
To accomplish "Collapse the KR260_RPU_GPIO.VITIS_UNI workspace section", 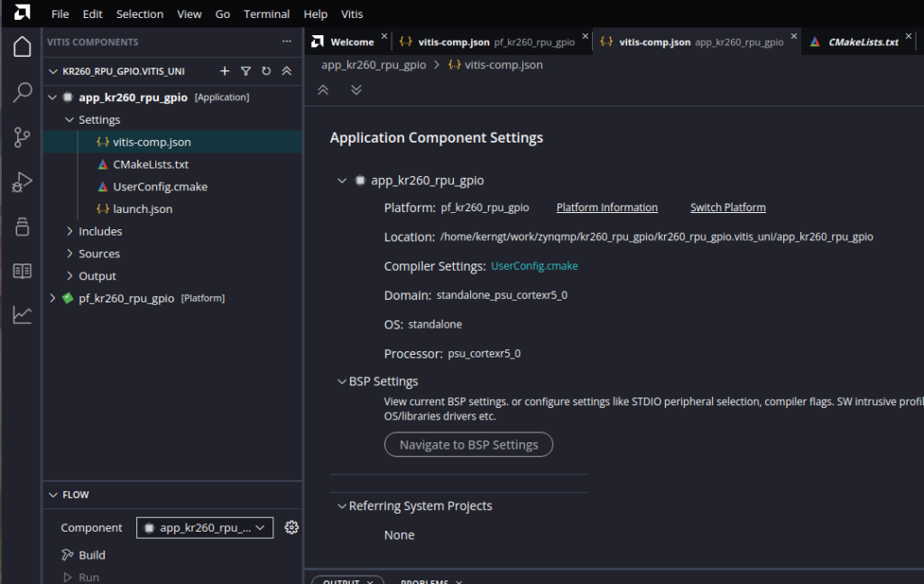I will click(53, 71).
